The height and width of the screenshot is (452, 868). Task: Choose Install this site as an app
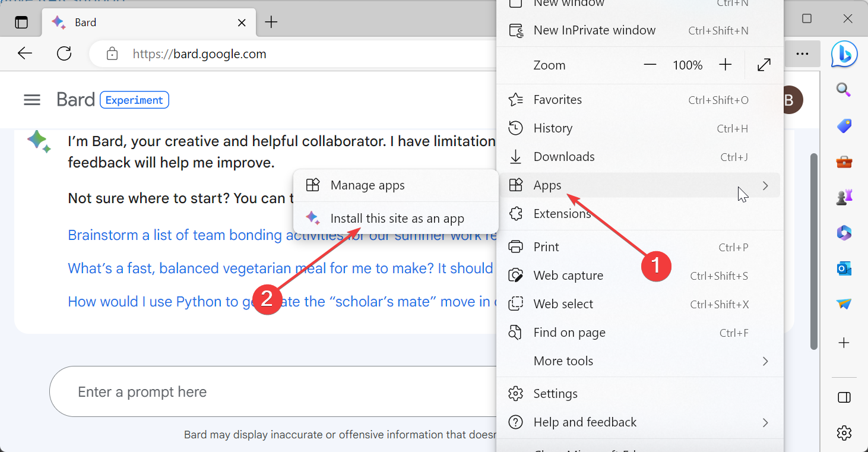(397, 219)
